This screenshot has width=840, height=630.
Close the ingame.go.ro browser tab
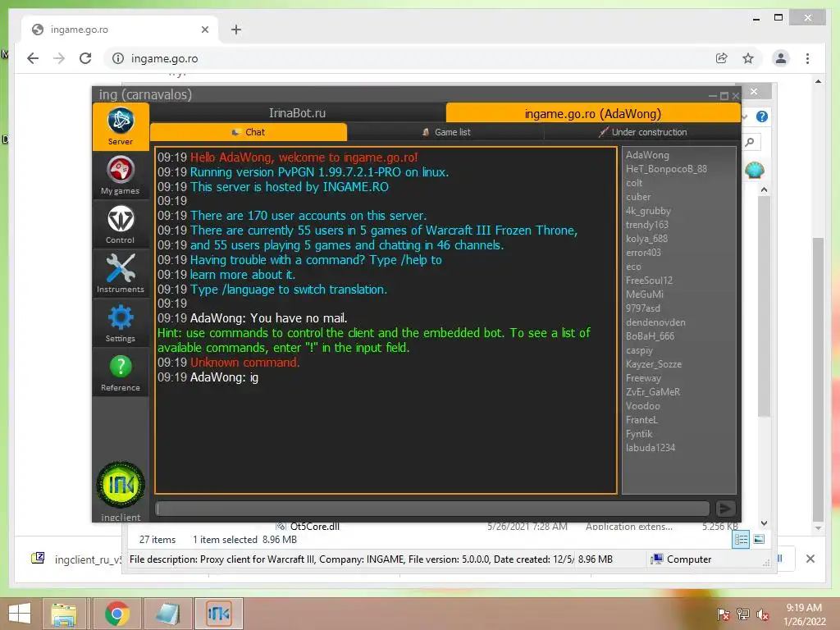[x=204, y=30]
